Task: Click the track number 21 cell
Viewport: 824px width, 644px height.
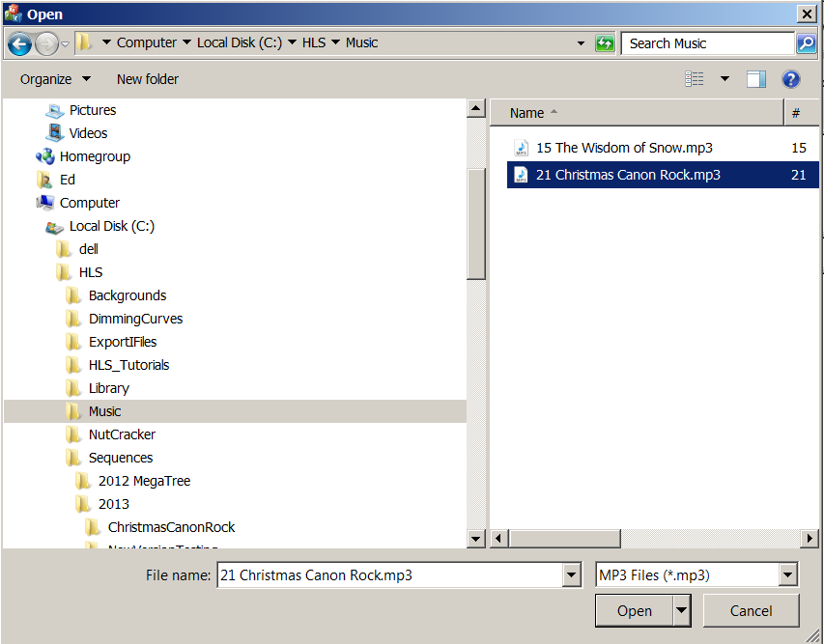Action: tap(799, 175)
